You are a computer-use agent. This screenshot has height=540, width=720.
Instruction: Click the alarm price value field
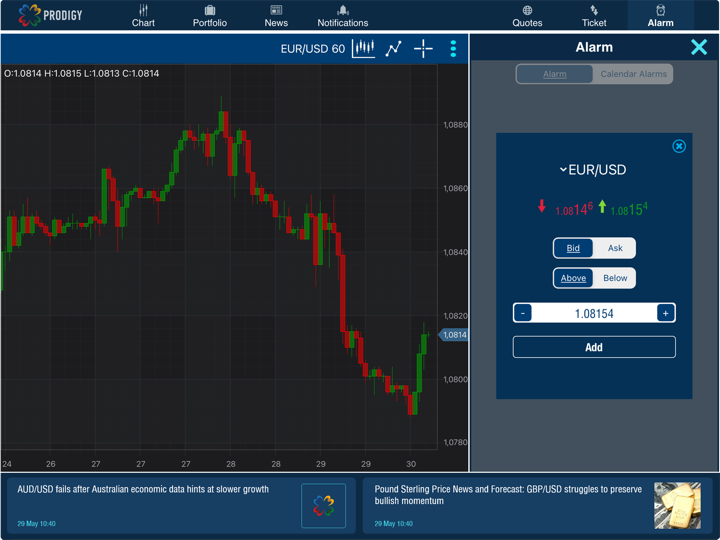coord(594,313)
